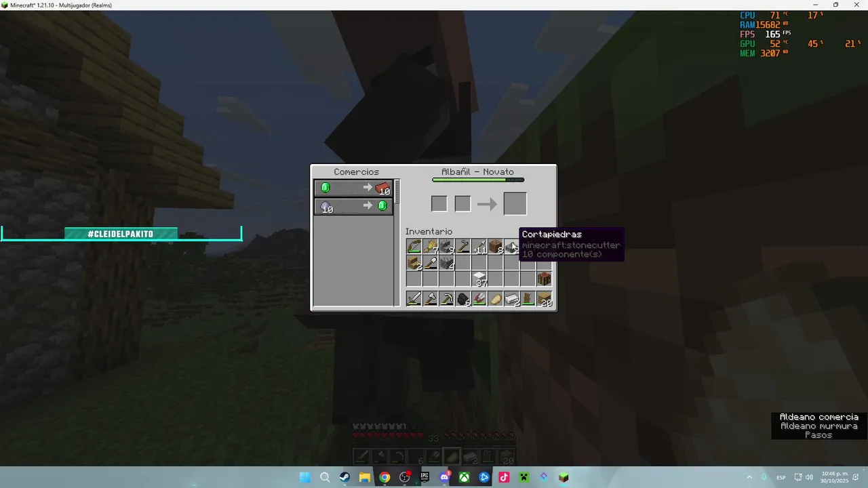Pick up the dark wood block stack of 8
The height and width of the screenshot is (488, 868).
(495, 247)
